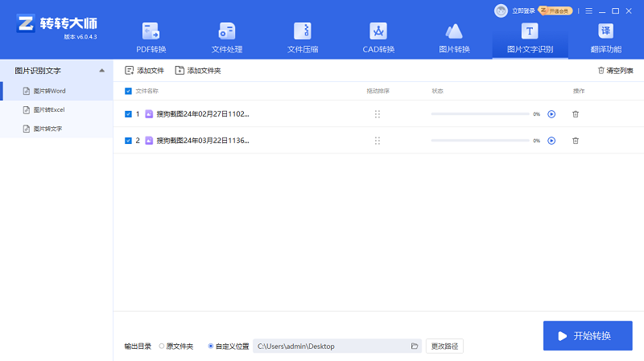Collapse the 图片识别文字 sidebar section
The width and height of the screenshot is (644, 361).
(x=101, y=71)
